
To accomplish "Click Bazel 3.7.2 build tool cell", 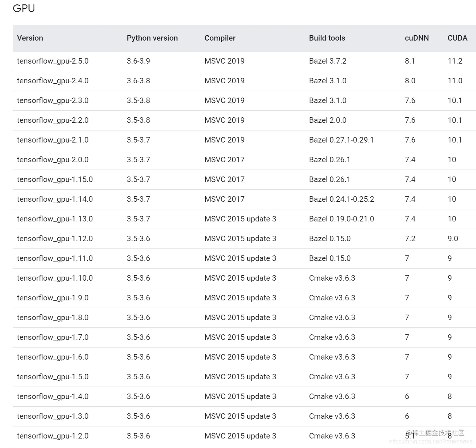I will pyautogui.click(x=328, y=61).
